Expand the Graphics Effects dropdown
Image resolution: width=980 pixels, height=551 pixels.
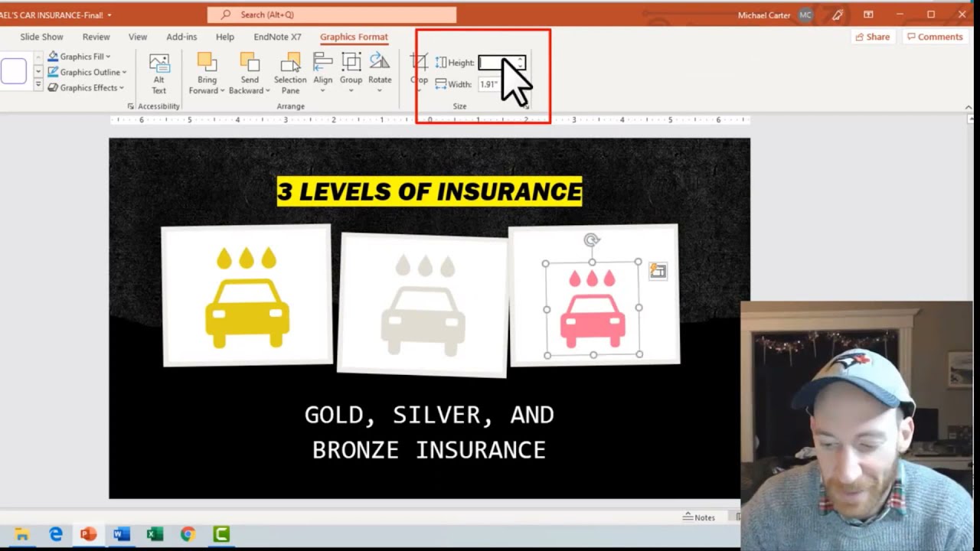click(x=121, y=88)
